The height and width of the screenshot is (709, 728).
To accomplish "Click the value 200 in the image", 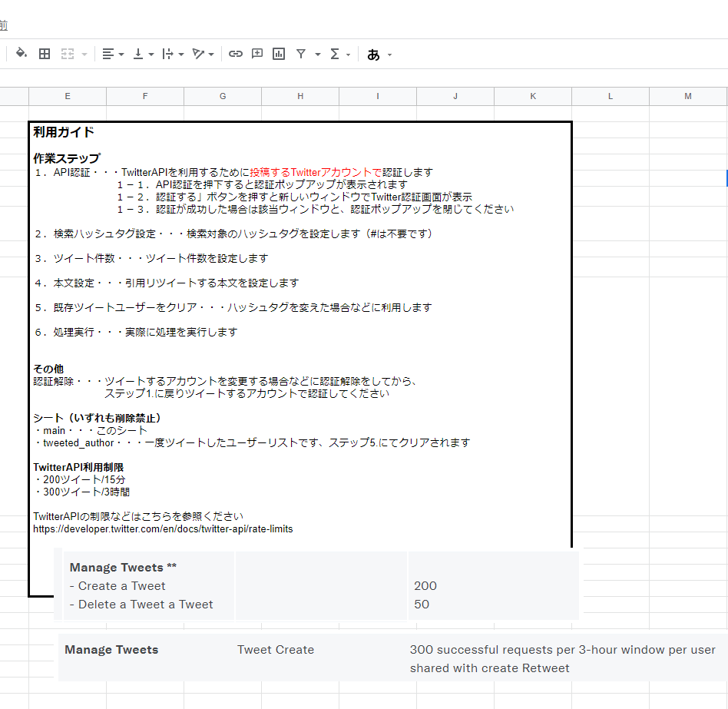I will (x=425, y=586).
